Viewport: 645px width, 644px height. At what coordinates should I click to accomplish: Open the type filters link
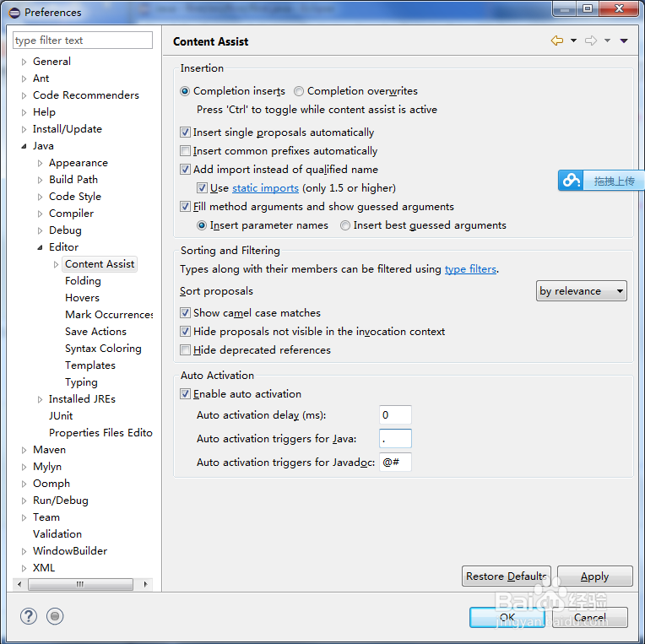[x=470, y=269]
